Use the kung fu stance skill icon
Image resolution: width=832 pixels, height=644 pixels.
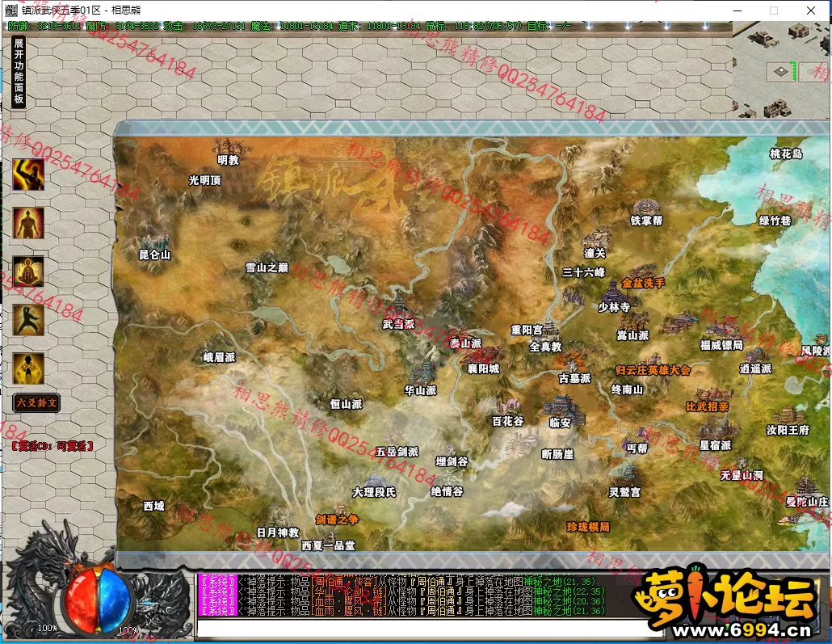28,320
